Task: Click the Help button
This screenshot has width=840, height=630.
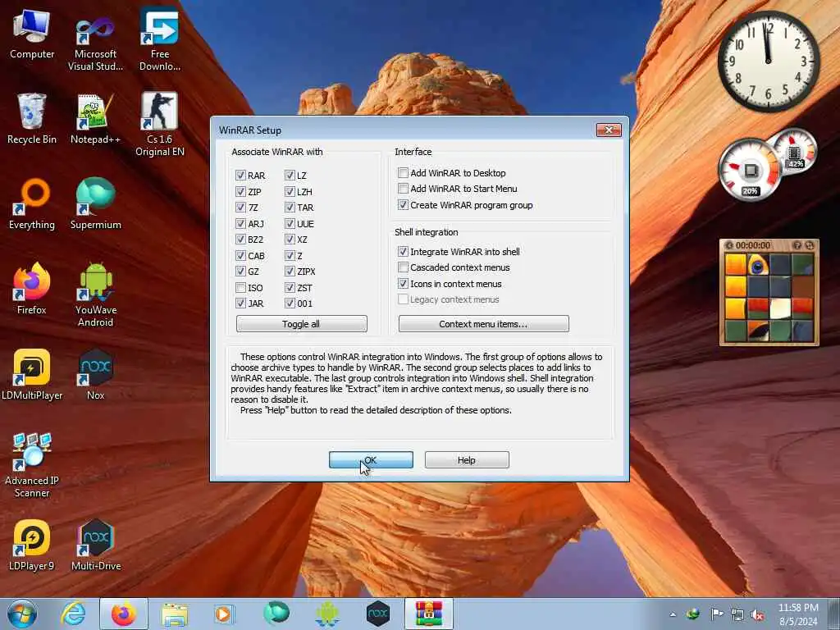Action: tap(467, 459)
